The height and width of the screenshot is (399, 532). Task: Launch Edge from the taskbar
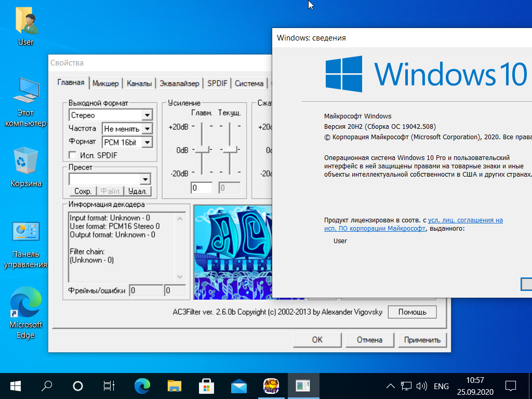[x=142, y=386]
